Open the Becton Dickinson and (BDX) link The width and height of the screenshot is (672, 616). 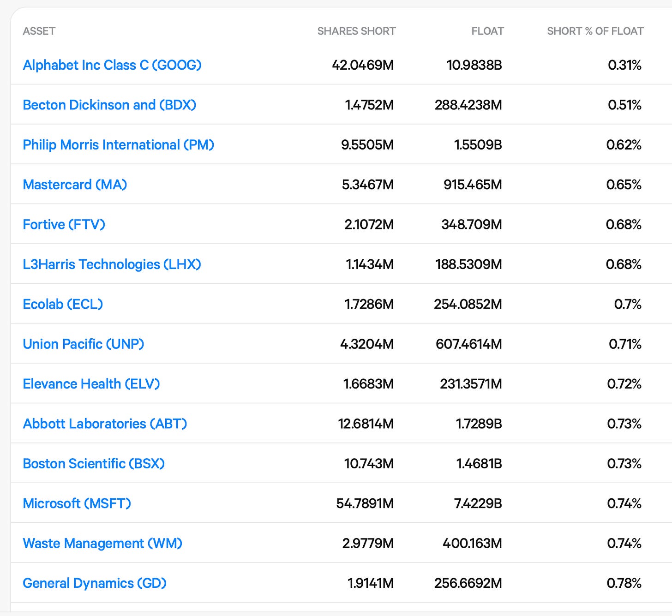(x=109, y=105)
